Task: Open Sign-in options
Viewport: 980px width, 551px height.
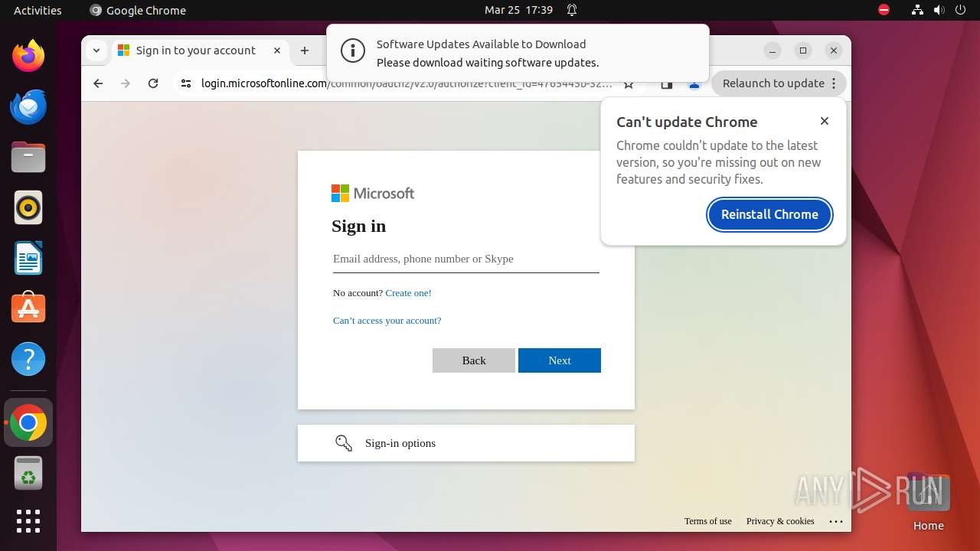Action: click(x=466, y=443)
